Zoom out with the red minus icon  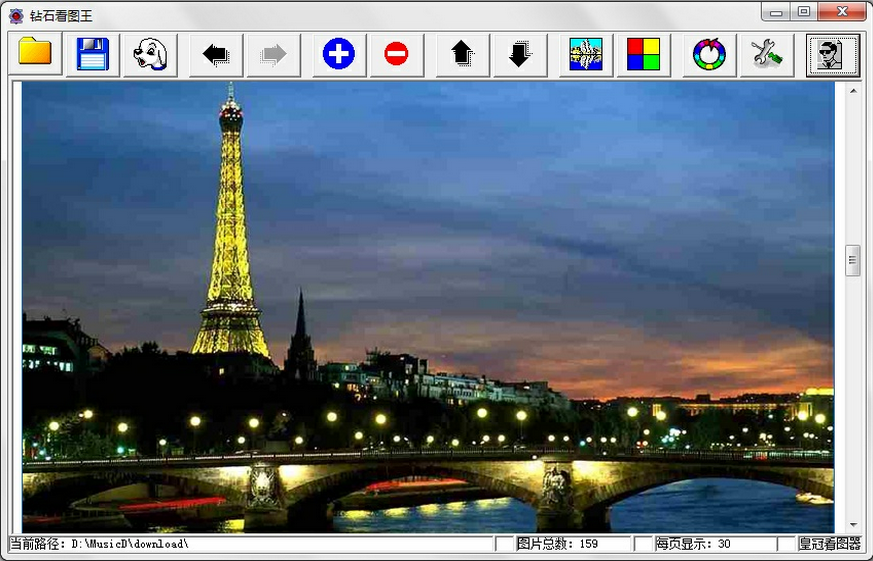(x=396, y=54)
